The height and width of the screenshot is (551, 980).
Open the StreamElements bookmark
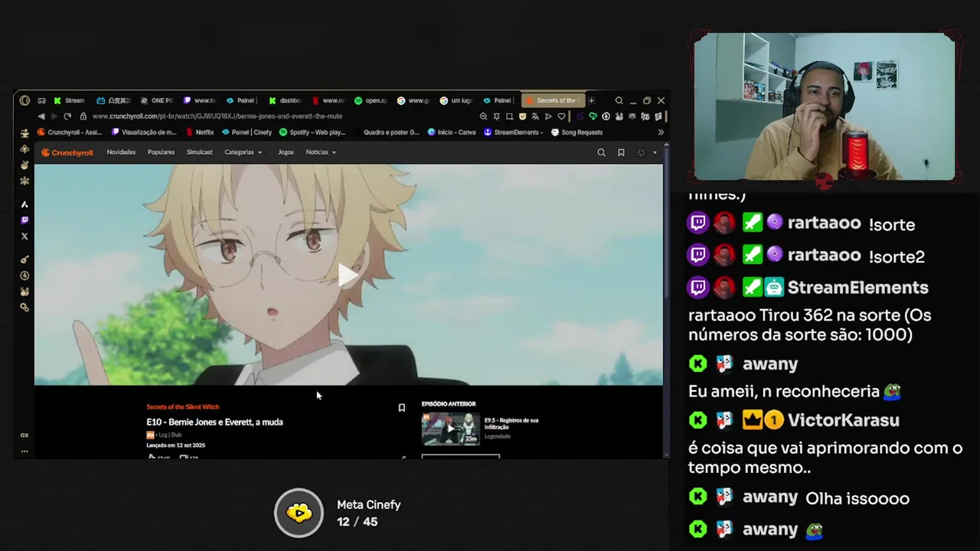tap(514, 132)
